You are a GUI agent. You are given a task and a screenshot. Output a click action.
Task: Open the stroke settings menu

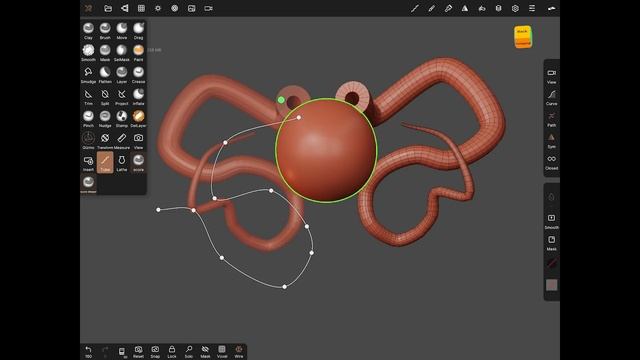[415, 8]
